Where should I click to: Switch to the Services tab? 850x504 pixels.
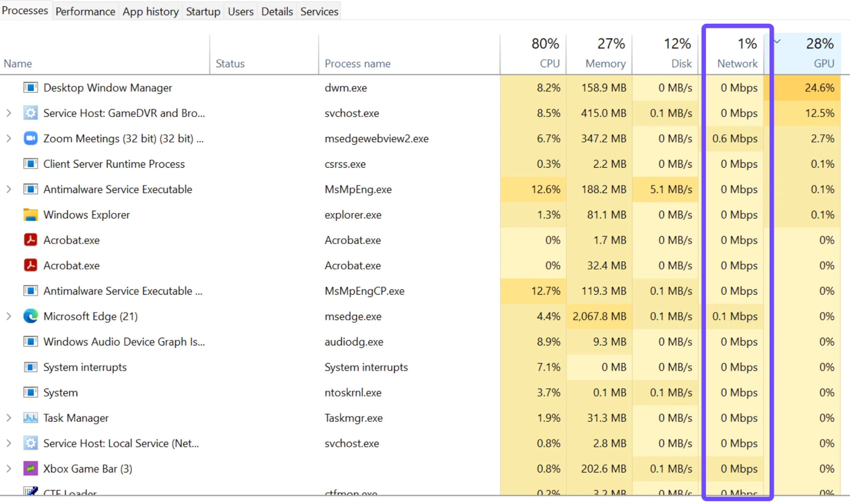click(319, 11)
